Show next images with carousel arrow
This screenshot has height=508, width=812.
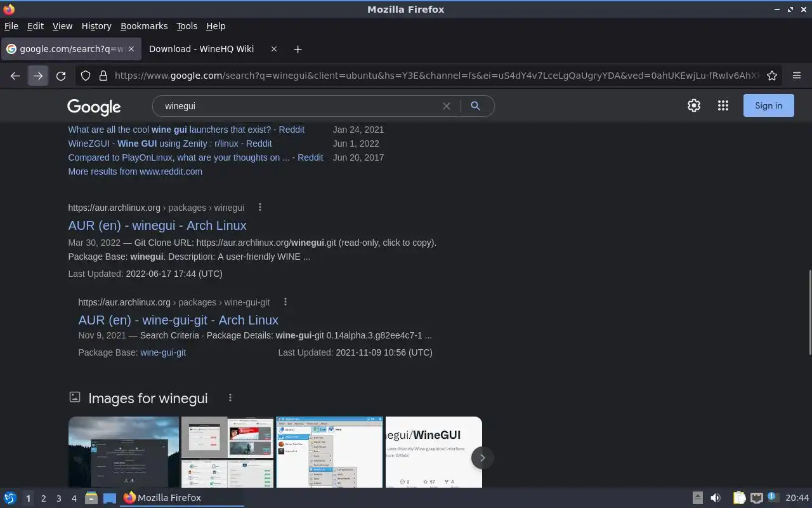coord(482,457)
